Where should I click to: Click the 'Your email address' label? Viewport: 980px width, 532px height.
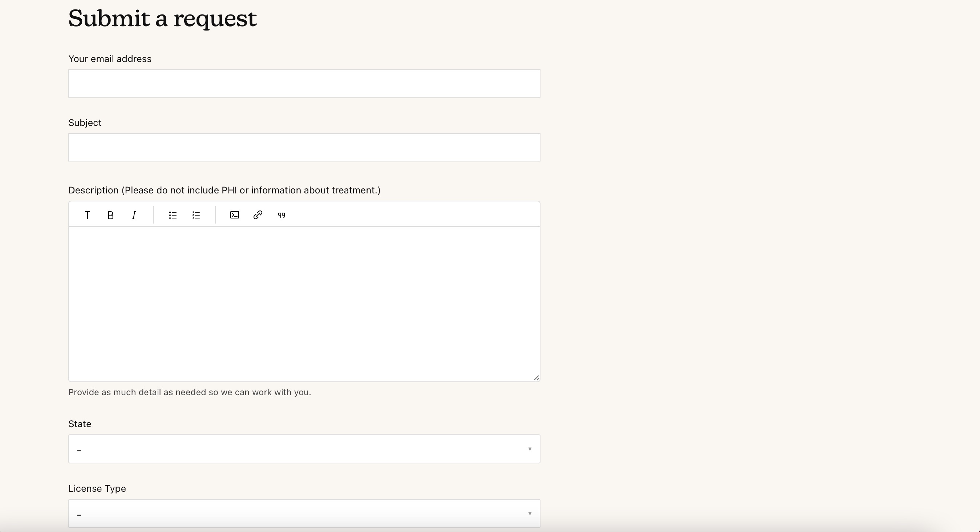coord(110,59)
